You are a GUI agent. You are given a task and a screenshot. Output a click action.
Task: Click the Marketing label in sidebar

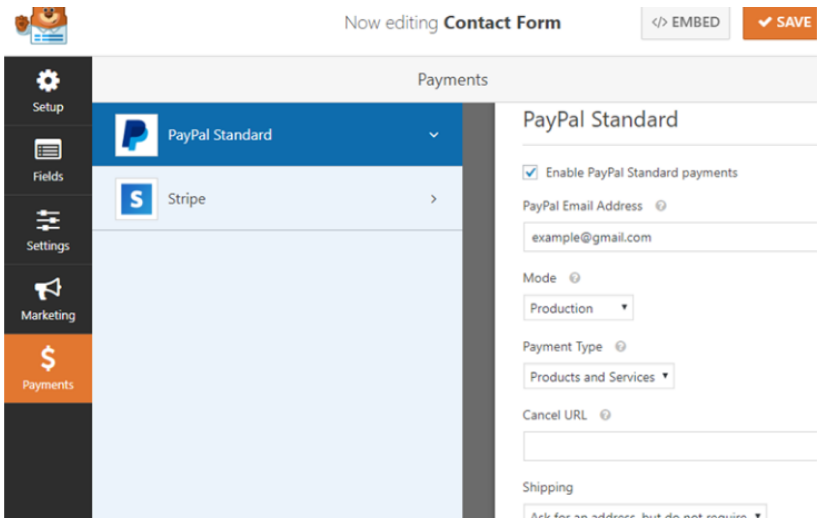point(48,315)
